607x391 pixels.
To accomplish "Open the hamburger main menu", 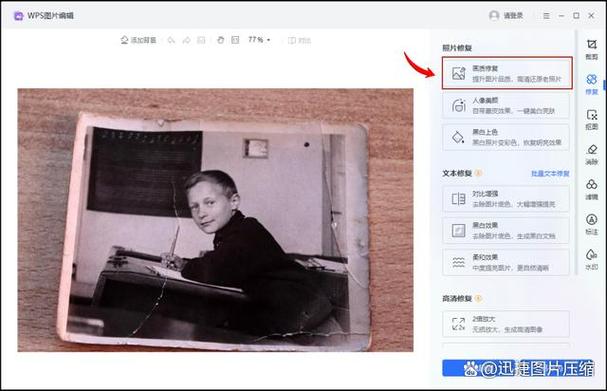I will 546,16.
